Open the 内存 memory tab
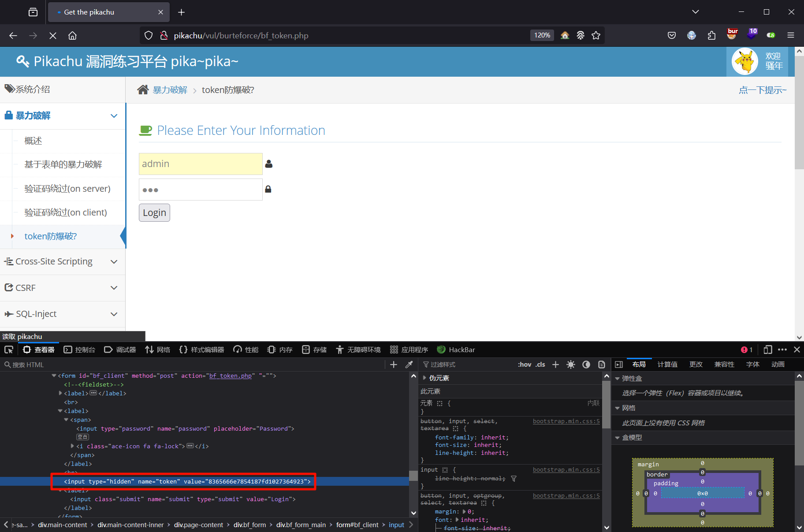Image resolution: width=804 pixels, height=532 pixels. pos(280,350)
